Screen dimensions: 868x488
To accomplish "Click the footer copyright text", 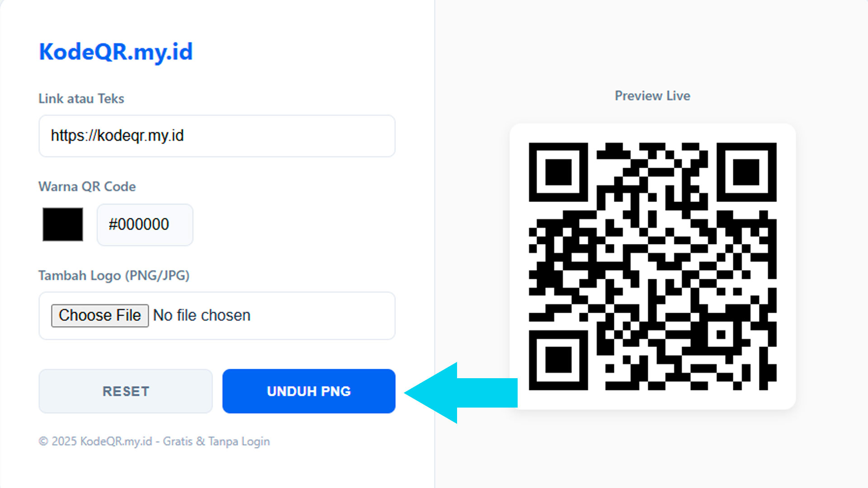I will click(x=154, y=441).
